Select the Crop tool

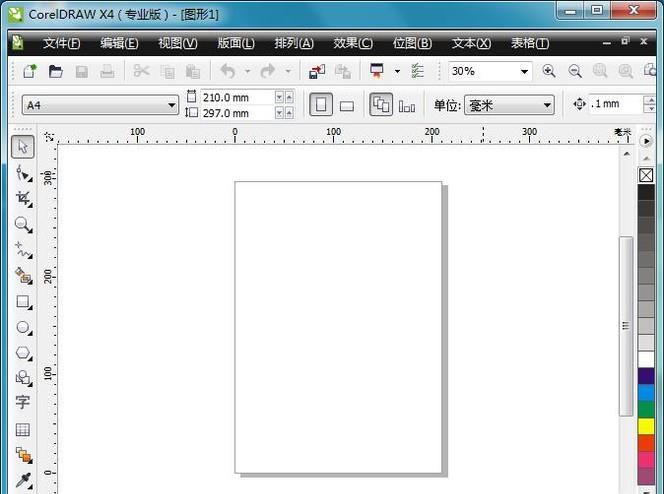tap(23, 199)
